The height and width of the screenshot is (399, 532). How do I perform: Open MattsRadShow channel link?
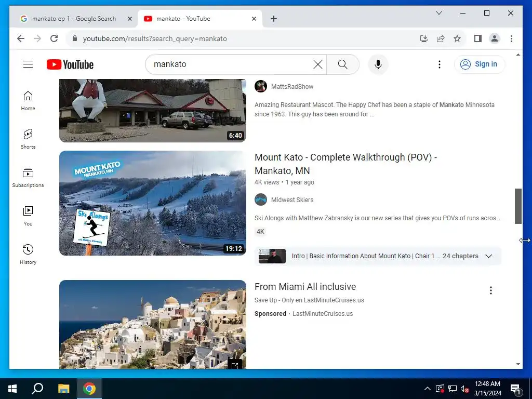[x=292, y=87]
